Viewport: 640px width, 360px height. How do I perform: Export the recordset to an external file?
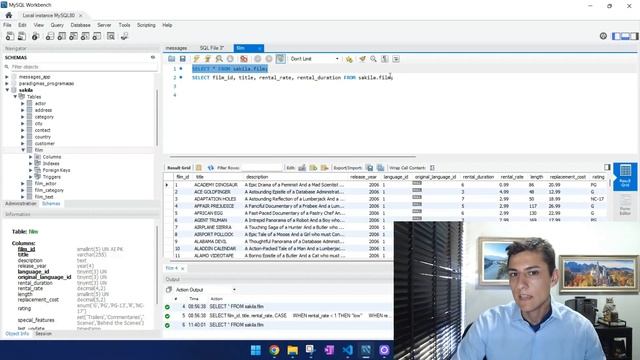(369, 168)
